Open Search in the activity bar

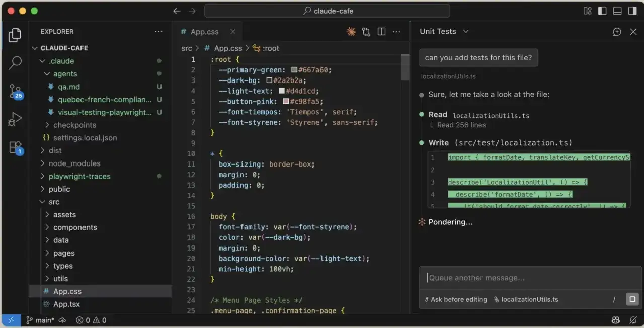click(15, 64)
